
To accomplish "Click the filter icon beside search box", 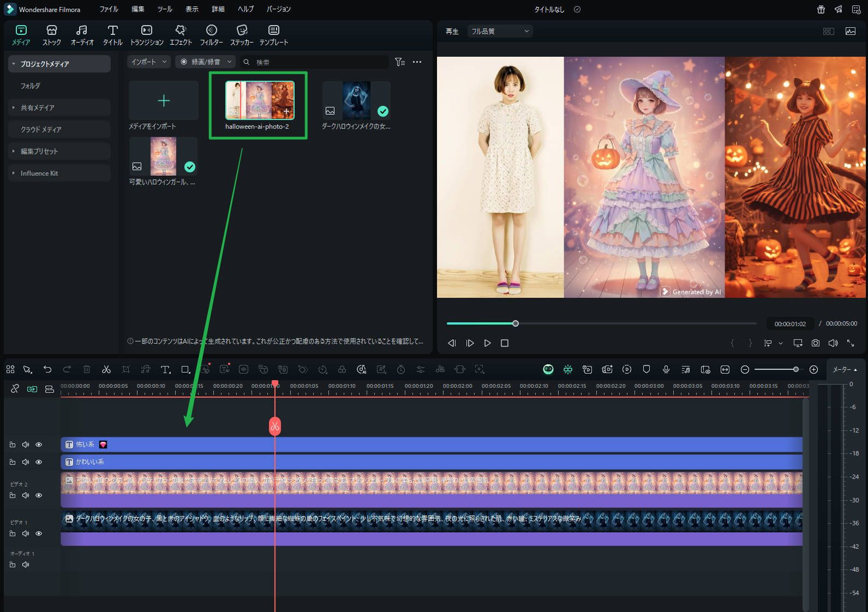I will pyautogui.click(x=399, y=62).
